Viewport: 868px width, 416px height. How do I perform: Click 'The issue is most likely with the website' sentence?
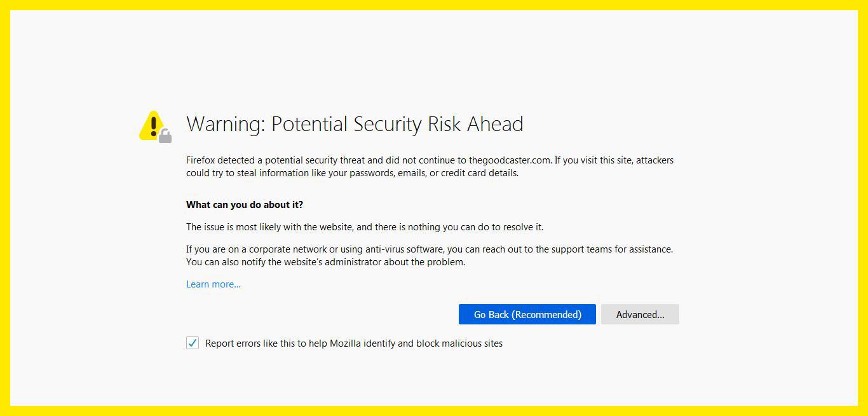pyautogui.click(x=365, y=227)
